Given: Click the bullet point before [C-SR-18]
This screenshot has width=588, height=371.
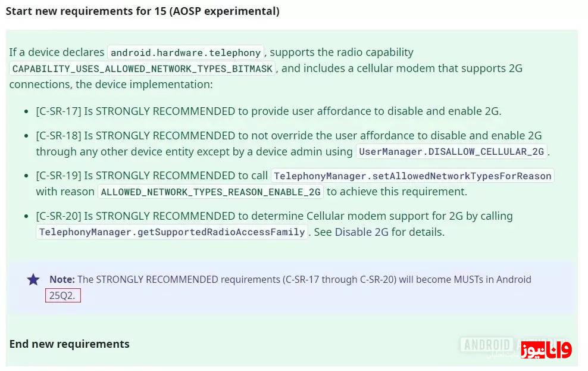Looking at the screenshot, I should coord(26,136).
